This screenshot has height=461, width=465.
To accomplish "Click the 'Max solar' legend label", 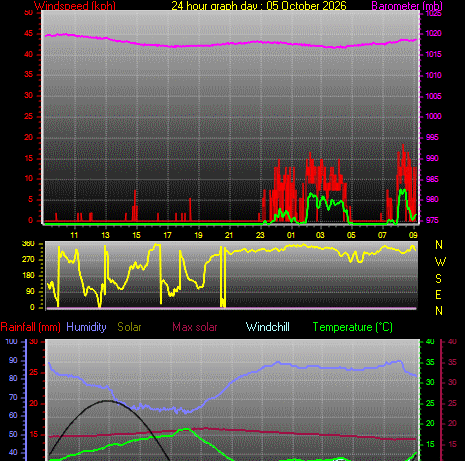I will click(x=195, y=327).
